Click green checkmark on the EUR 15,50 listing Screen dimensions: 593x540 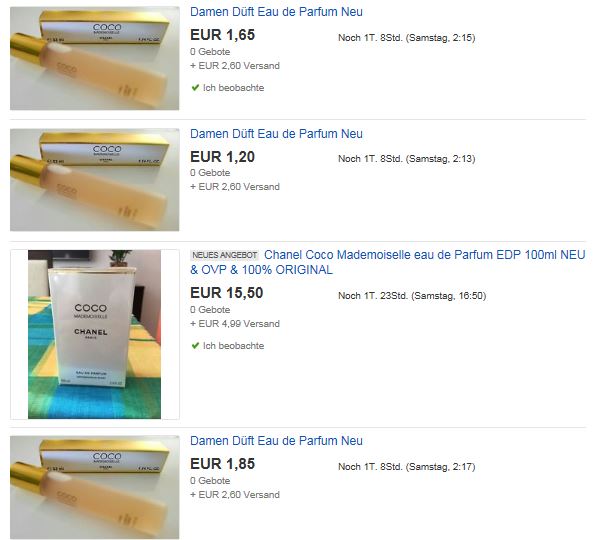195,346
